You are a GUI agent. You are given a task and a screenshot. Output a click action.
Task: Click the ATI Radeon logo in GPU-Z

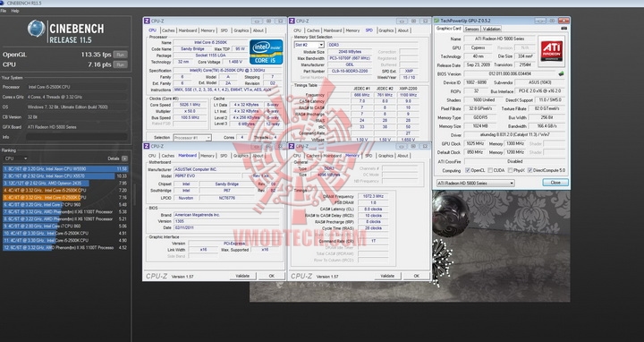point(552,50)
